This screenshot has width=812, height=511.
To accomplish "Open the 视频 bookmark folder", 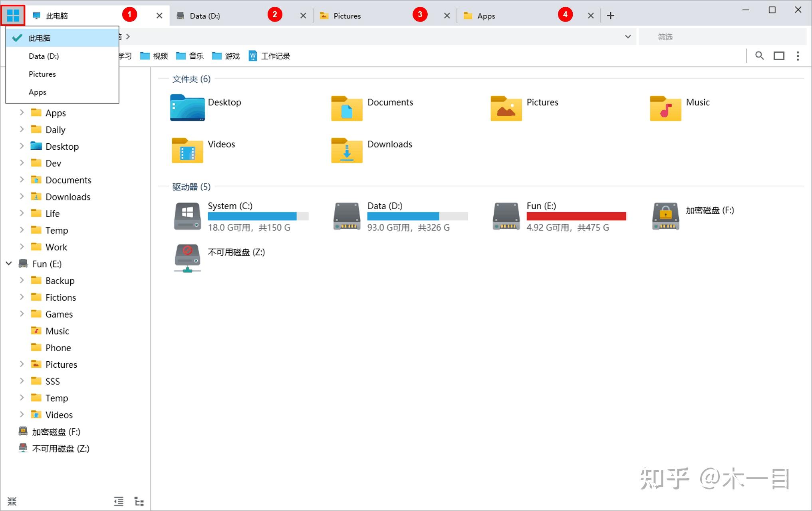I will pyautogui.click(x=154, y=56).
